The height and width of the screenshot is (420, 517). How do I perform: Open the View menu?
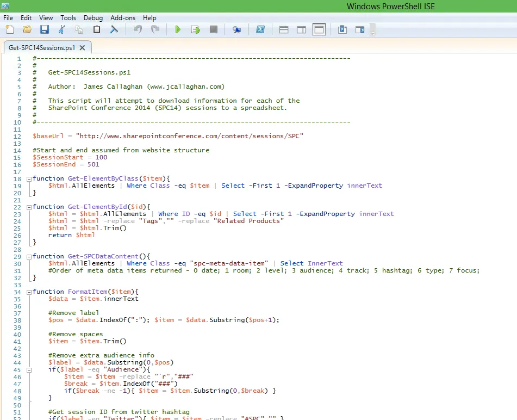pos(46,18)
